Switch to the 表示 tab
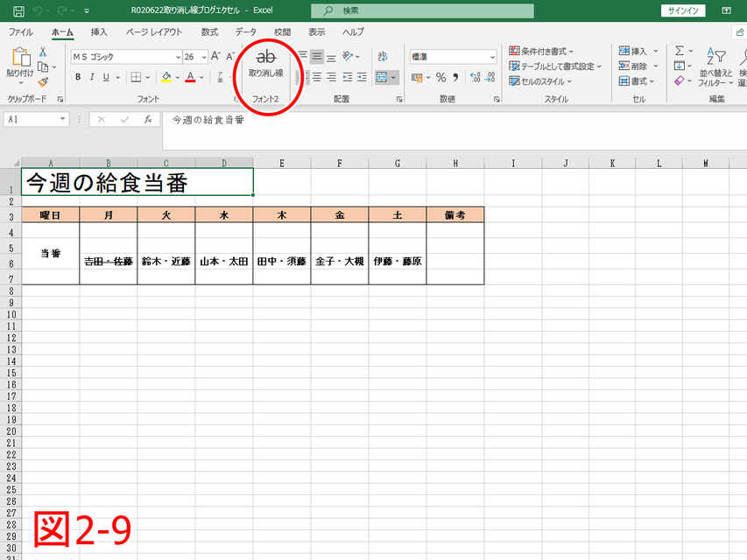The height and width of the screenshot is (560, 747). click(316, 31)
